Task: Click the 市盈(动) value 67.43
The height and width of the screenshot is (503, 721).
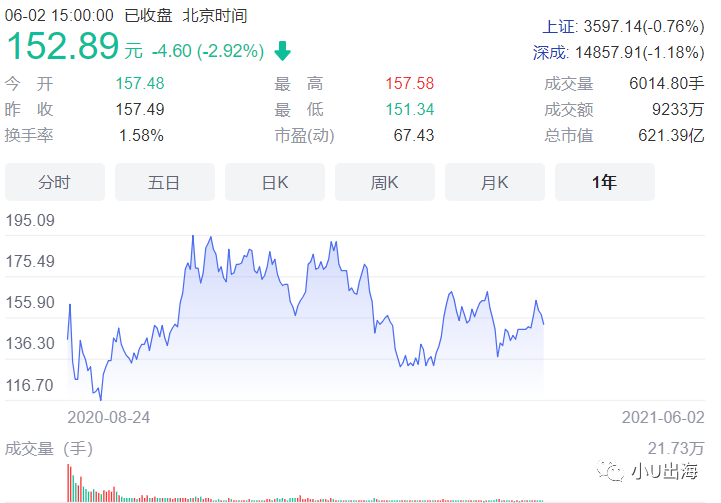Action: (413, 136)
